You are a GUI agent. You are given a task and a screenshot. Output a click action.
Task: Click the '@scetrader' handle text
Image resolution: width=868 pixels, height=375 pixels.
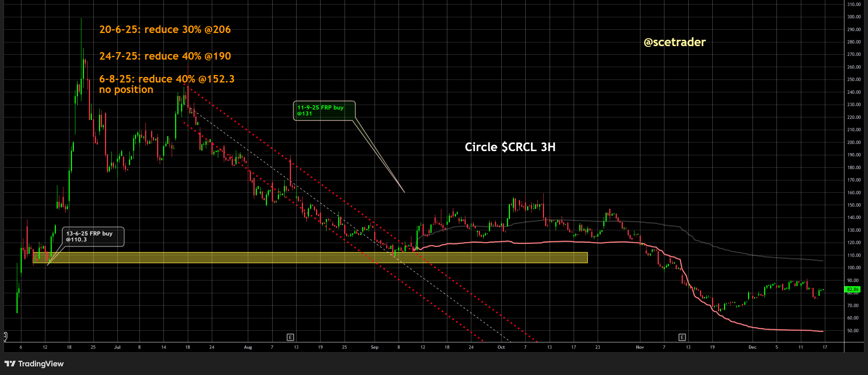[x=675, y=42]
